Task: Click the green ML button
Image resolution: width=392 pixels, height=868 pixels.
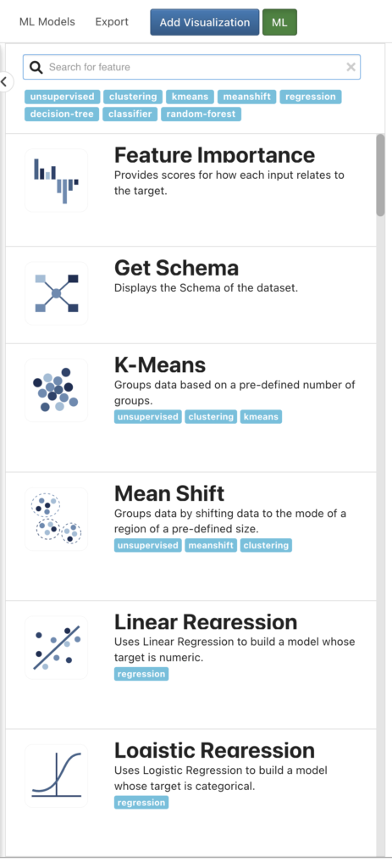Action: coord(279,22)
